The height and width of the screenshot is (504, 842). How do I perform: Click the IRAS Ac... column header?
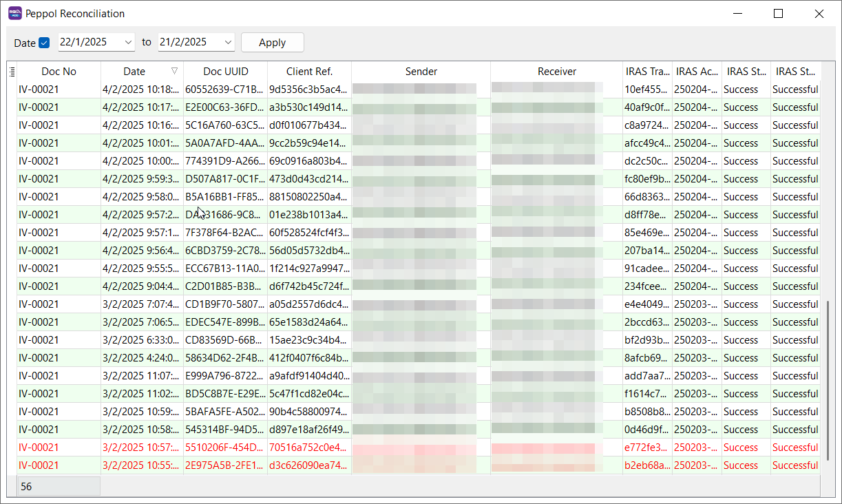[697, 72]
